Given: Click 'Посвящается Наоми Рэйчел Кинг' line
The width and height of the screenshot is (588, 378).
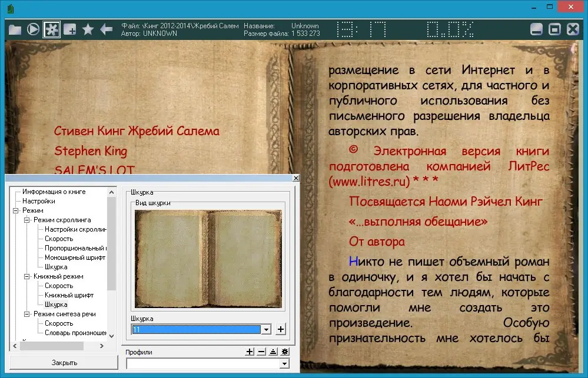Looking at the screenshot, I should pos(446,202).
